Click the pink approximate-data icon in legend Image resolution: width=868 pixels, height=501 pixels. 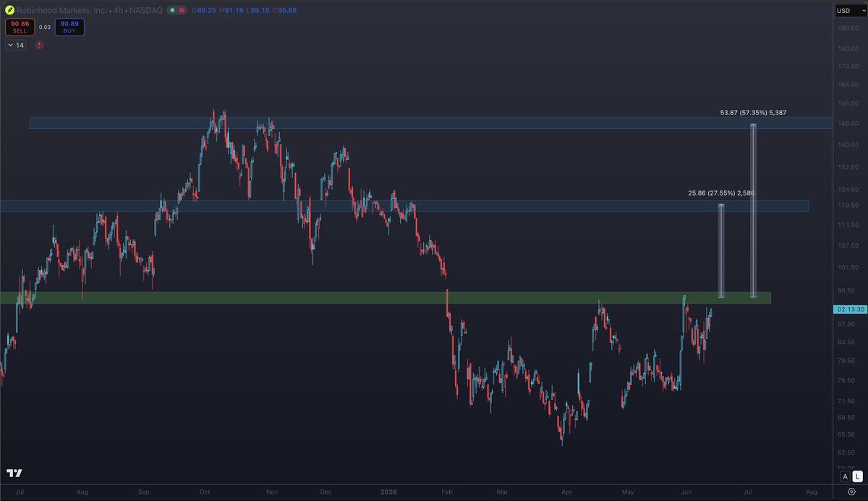(181, 10)
